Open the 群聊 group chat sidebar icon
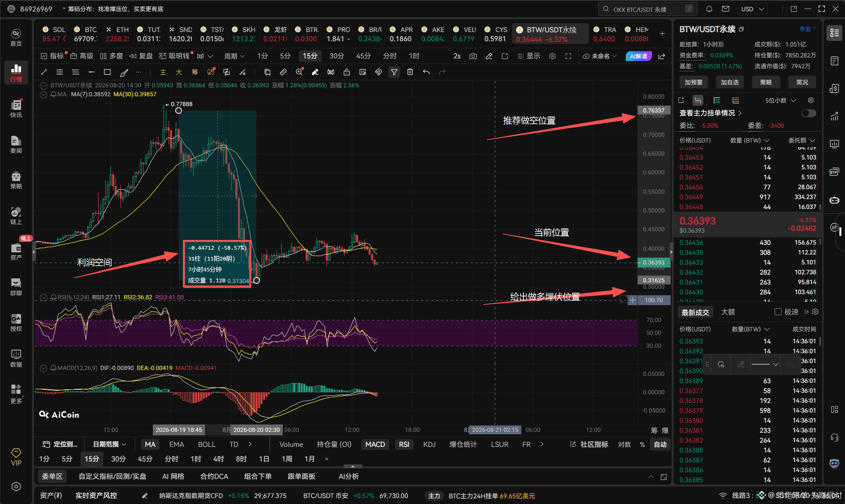The height and width of the screenshot is (504, 845). click(16, 286)
